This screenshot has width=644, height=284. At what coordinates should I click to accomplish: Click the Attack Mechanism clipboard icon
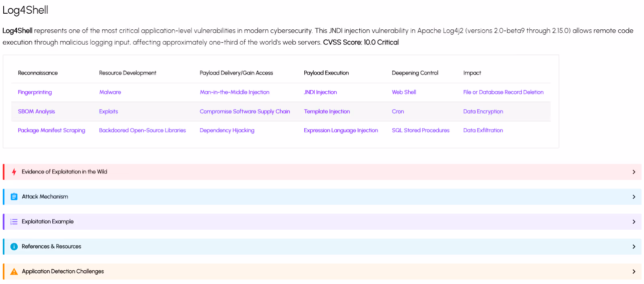pyautogui.click(x=14, y=197)
